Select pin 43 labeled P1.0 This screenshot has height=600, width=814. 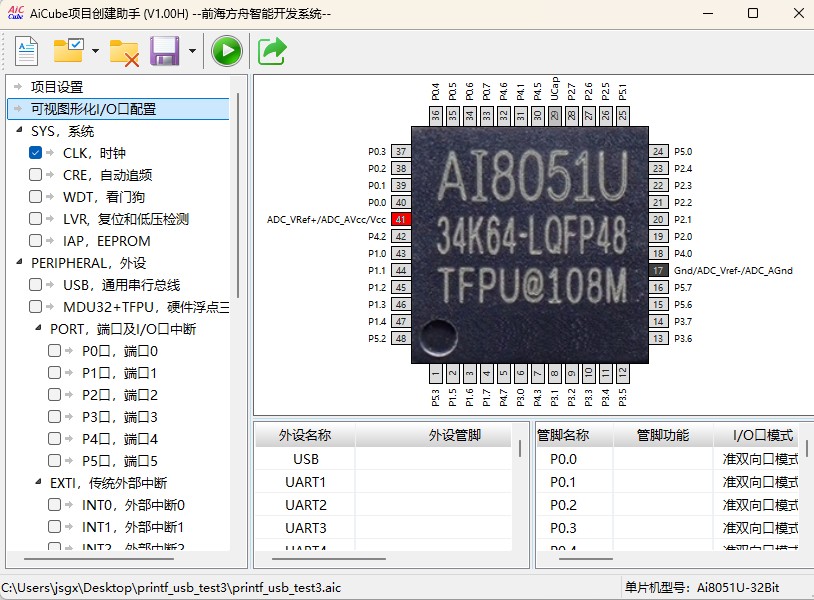(401, 253)
